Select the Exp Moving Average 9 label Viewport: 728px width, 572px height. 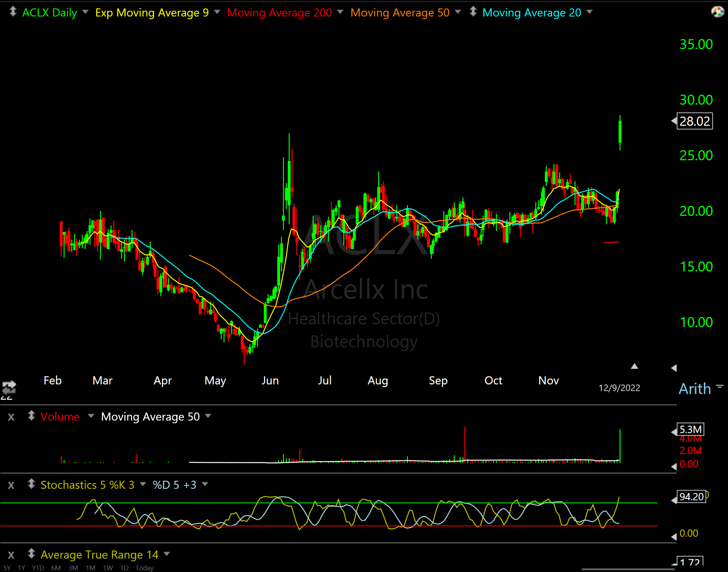[152, 12]
